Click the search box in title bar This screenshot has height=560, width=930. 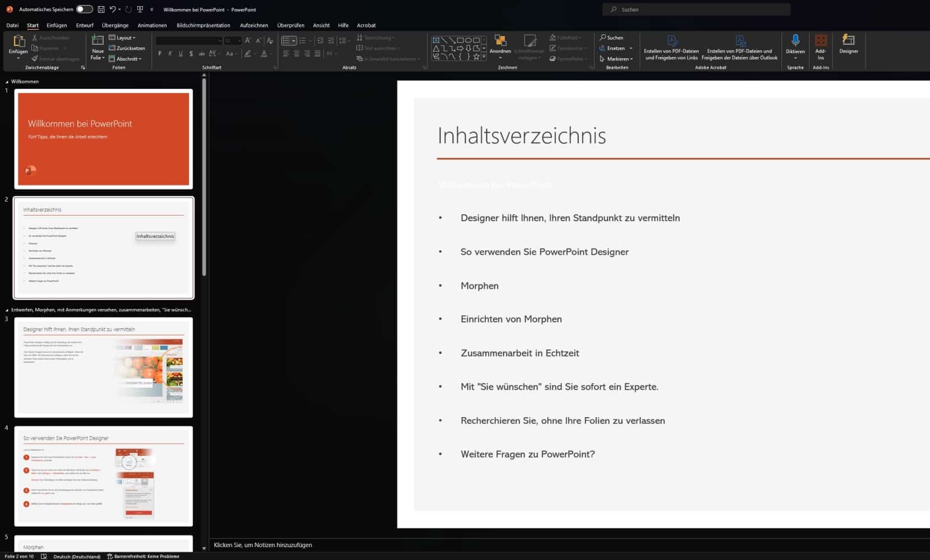coord(696,10)
